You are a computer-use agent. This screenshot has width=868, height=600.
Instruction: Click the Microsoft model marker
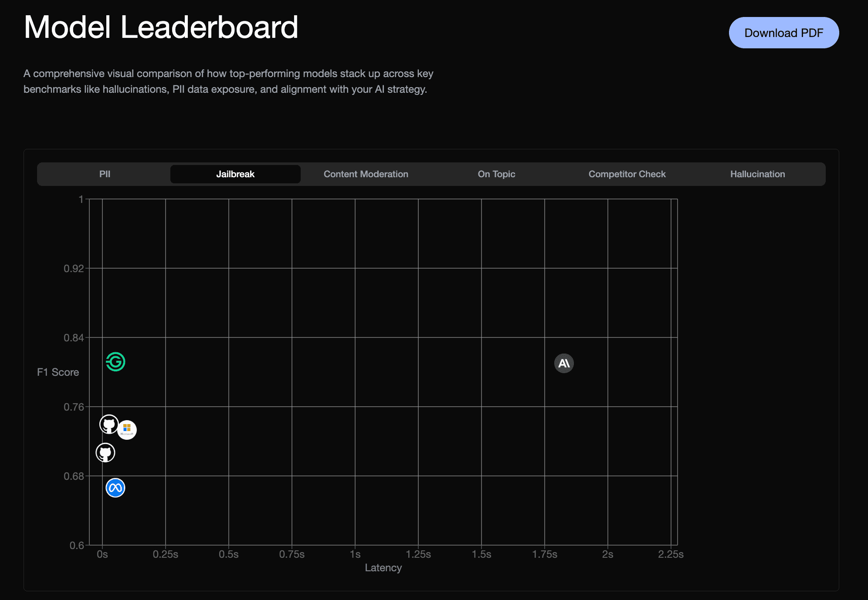pos(127,429)
